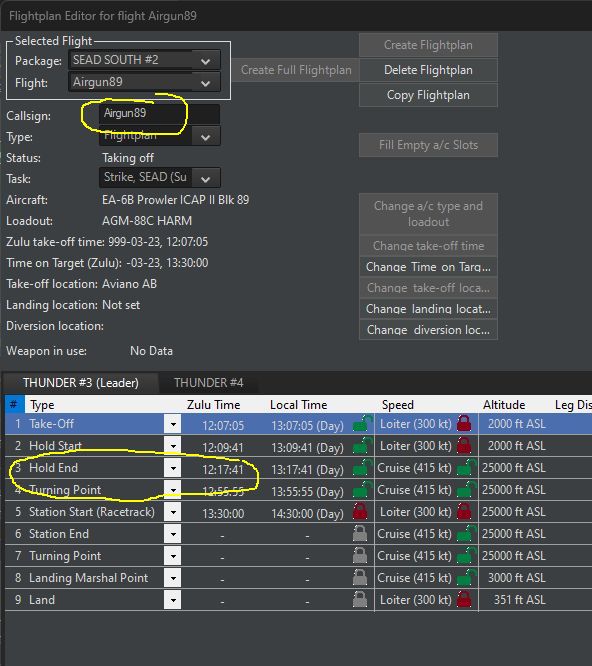592x666 pixels.
Task: Toggle green speed lock on waypoint 7 row
Action: (466, 556)
